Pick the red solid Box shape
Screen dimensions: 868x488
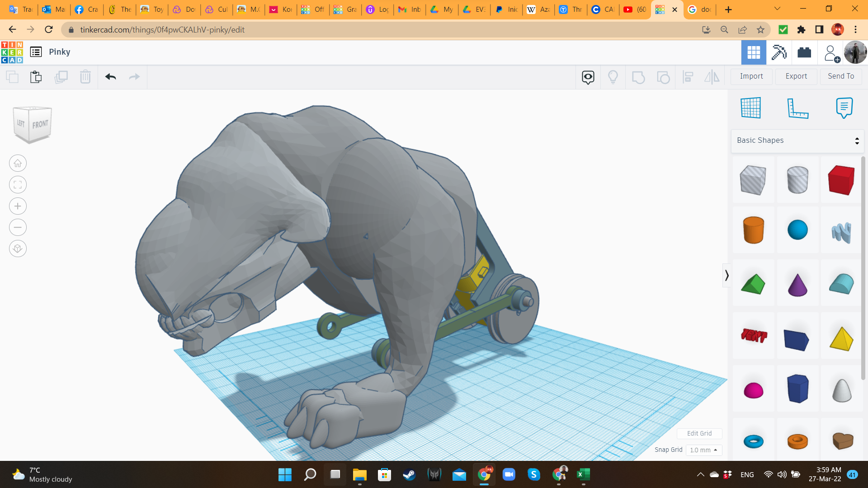pyautogui.click(x=841, y=180)
